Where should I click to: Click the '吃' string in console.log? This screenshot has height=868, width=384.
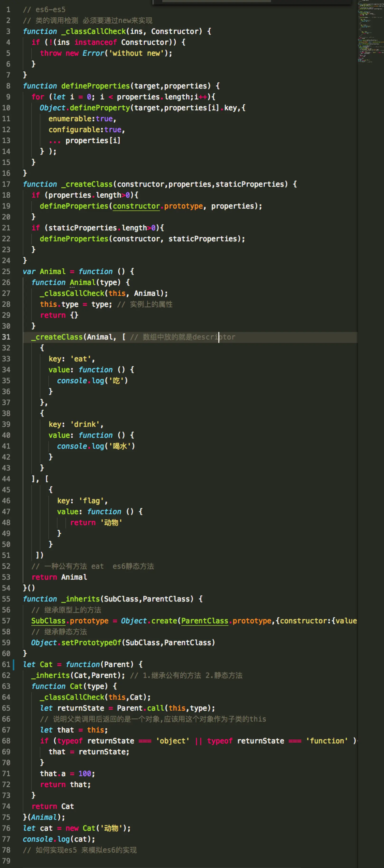click(x=116, y=381)
